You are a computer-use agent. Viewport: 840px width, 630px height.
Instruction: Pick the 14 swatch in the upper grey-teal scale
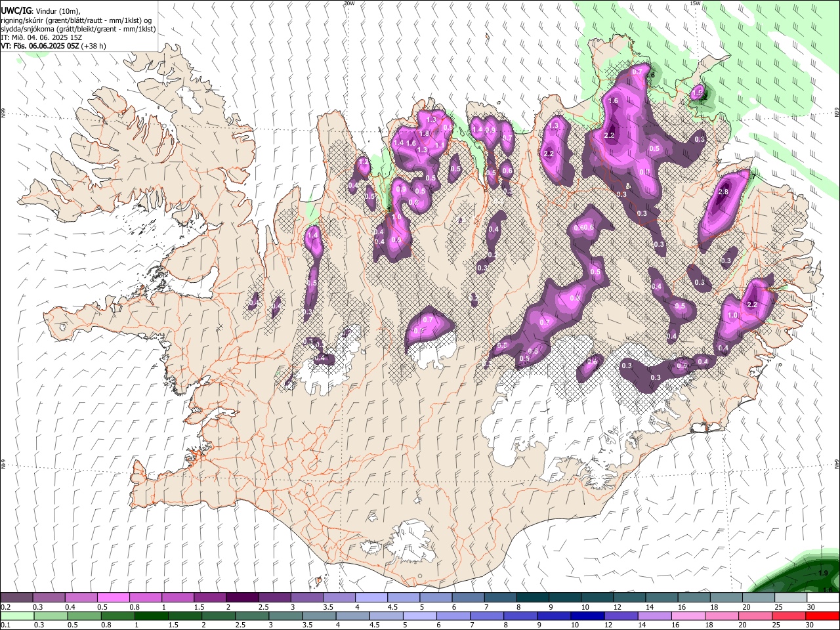pos(661,598)
